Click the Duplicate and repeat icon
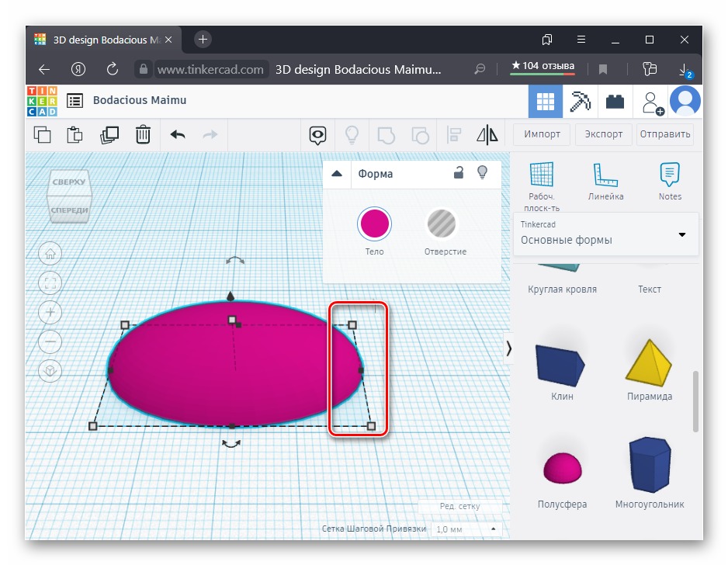 click(x=109, y=134)
